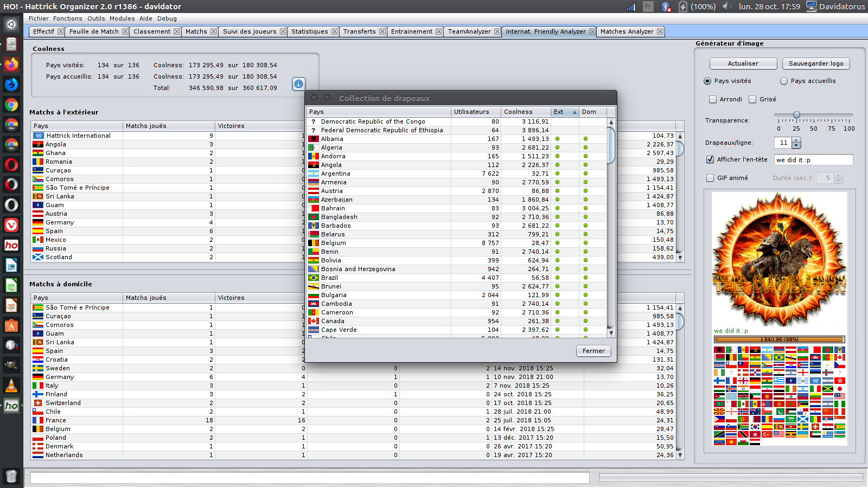Screen dimensions: 868x488
Task: Switch to the Statistiques tab
Action: [310, 31]
